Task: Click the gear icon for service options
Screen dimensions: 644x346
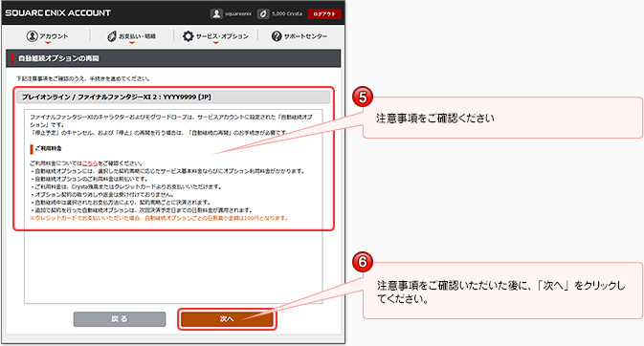Action: (x=189, y=36)
